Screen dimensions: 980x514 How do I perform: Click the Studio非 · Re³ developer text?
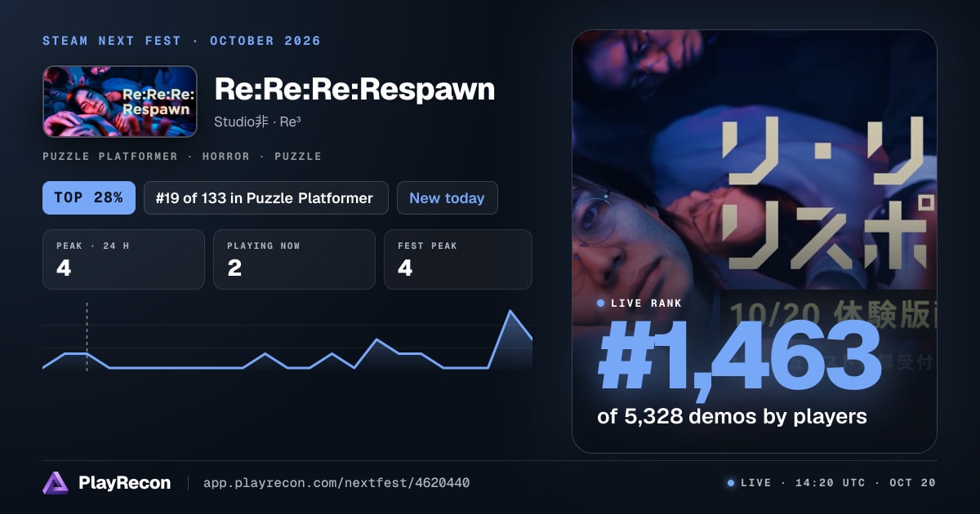pyautogui.click(x=258, y=122)
